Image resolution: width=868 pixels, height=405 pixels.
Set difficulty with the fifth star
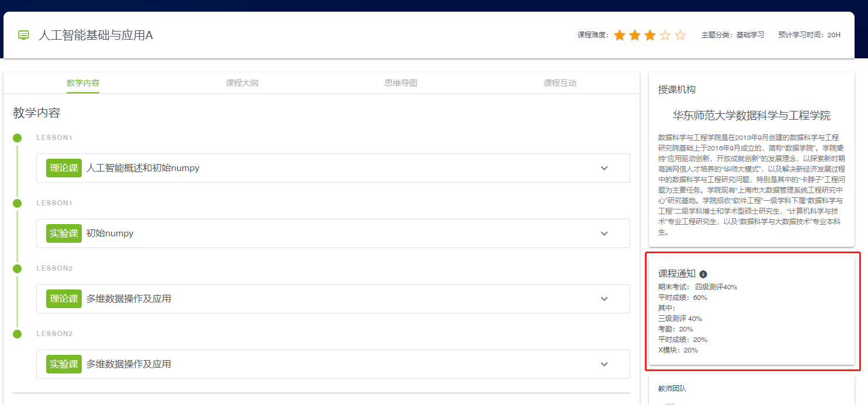click(680, 36)
